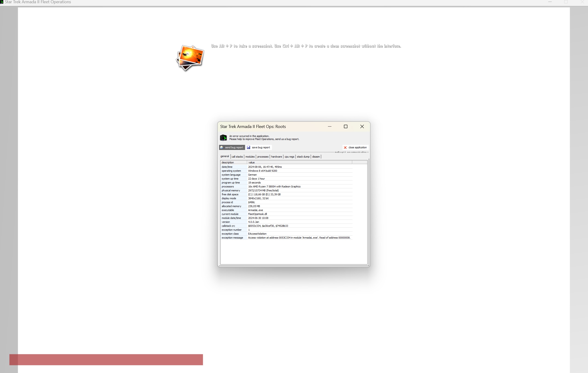Click the Fleet Operations icon in main title bar

(1, 2)
